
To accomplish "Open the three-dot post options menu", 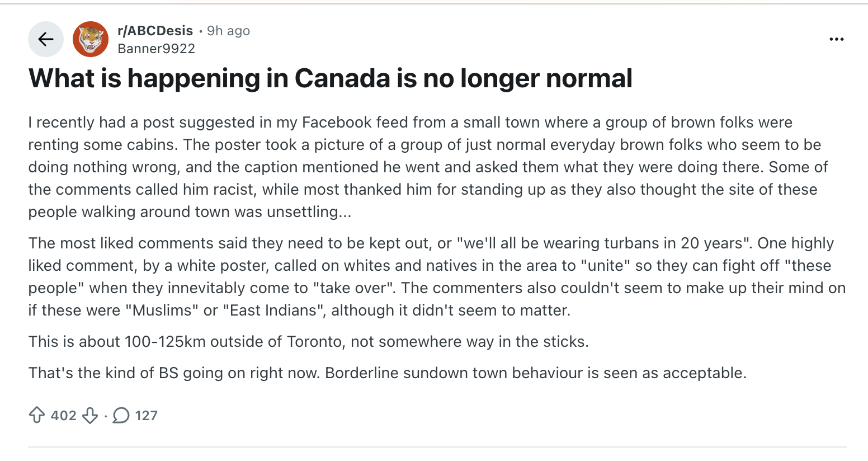I will (x=836, y=39).
